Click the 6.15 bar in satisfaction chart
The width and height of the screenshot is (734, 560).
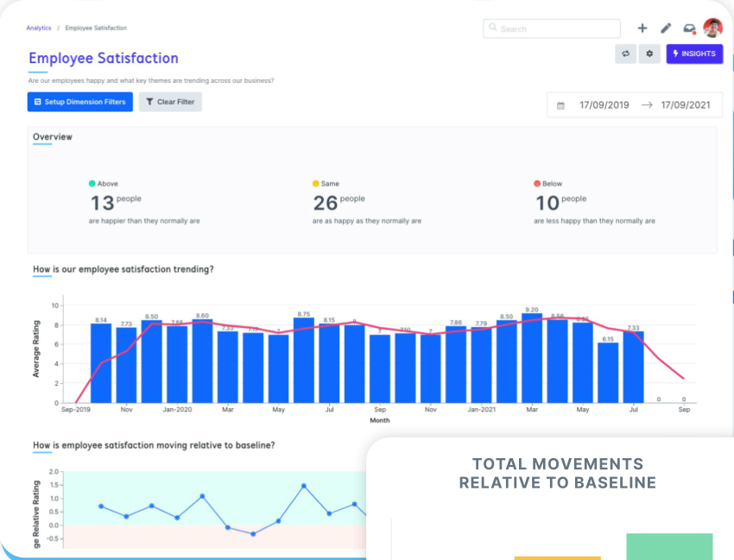pyautogui.click(x=608, y=373)
